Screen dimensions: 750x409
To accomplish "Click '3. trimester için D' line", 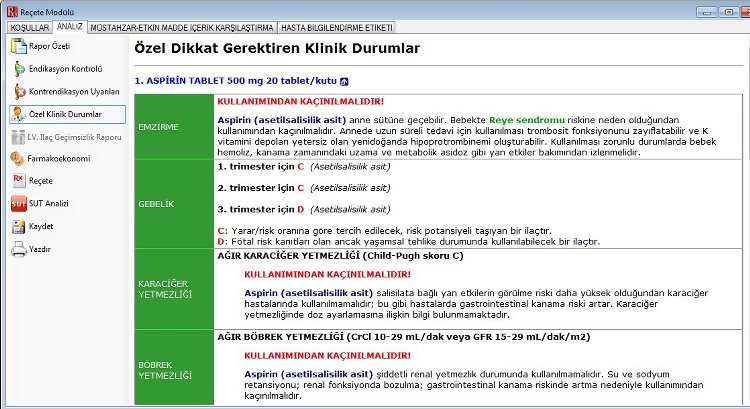I will pos(304,210).
